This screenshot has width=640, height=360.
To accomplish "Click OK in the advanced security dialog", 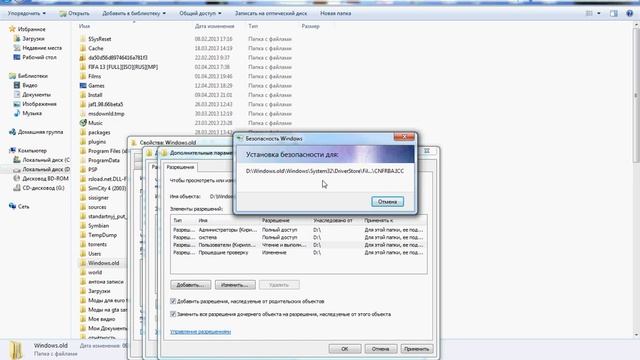I will pyautogui.click(x=345, y=349).
